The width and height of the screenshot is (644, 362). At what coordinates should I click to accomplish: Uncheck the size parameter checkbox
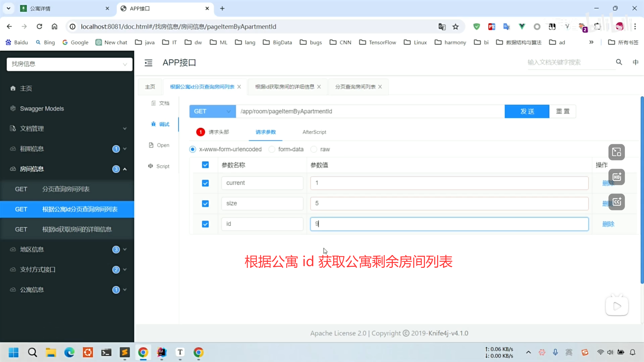[205, 204]
